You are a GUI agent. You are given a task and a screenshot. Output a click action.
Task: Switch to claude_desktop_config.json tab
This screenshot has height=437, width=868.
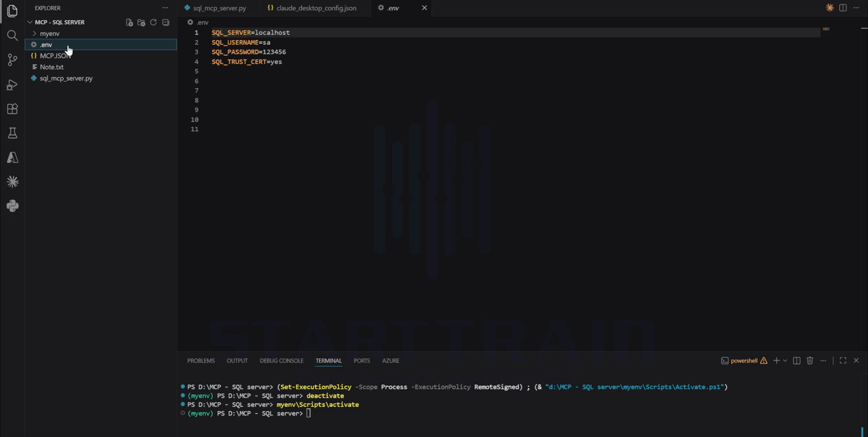[x=316, y=8]
